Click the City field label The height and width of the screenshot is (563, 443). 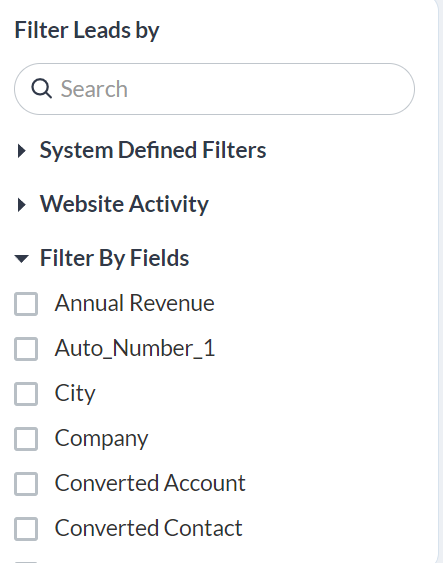click(x=75, y=394)
